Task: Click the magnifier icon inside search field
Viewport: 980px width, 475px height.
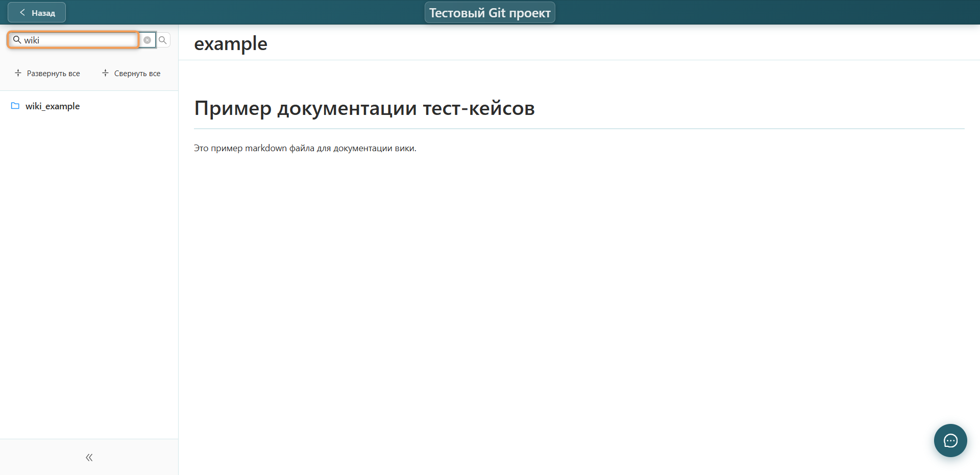Action: (17, 40)
